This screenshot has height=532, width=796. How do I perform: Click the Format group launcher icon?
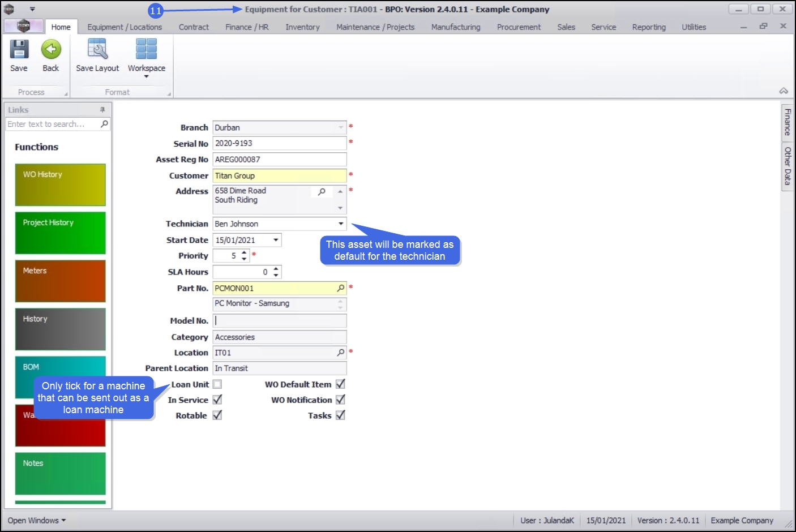click(169, 93)
